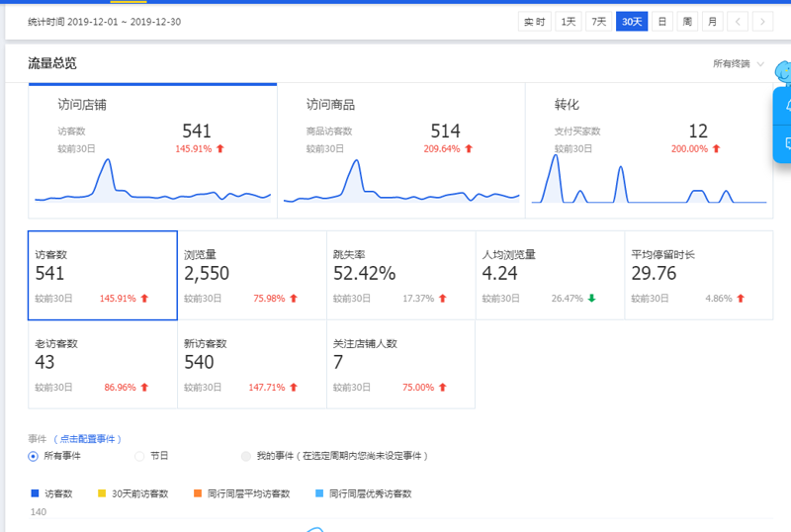Click the 统计时间 2019-12-01 ~ 2019-12-30 text
The image size is (791, 532).
(x=104, y=22)
